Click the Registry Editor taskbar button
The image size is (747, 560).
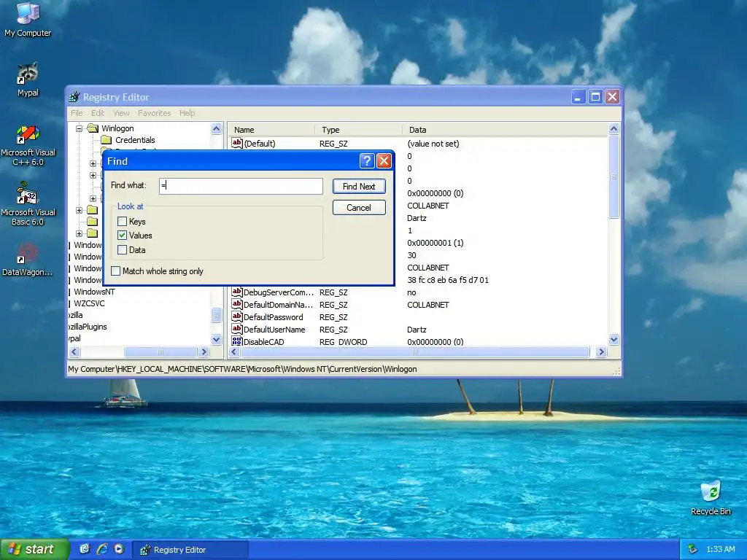[190, 550]
